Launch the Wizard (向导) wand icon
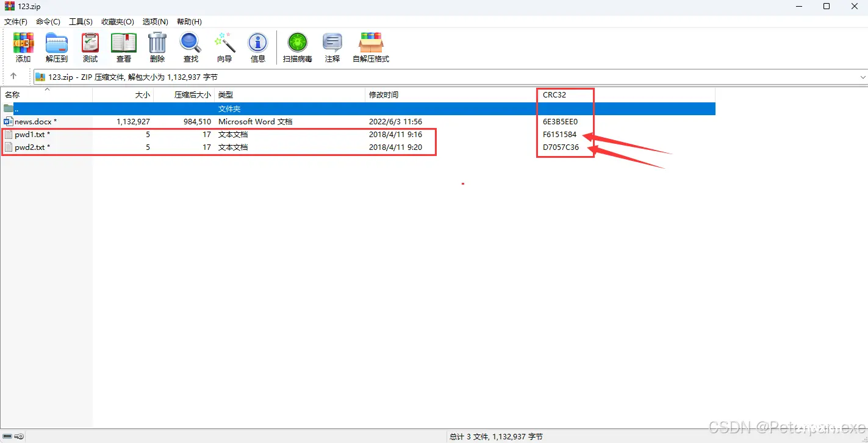 tap(224, 48)
